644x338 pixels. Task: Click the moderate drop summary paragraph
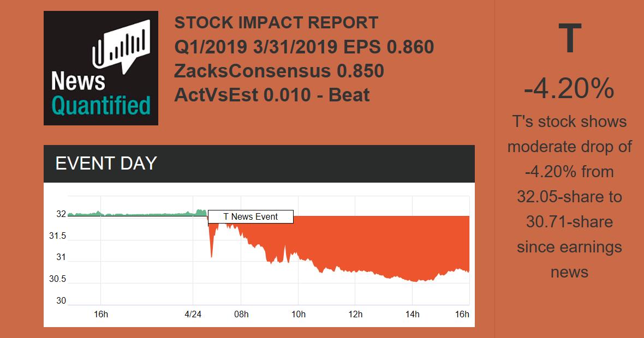click(569, 196)
